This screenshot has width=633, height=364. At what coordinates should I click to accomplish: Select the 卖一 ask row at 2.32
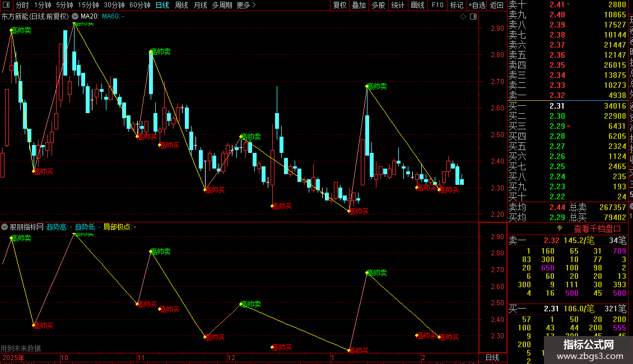(567, 95)
